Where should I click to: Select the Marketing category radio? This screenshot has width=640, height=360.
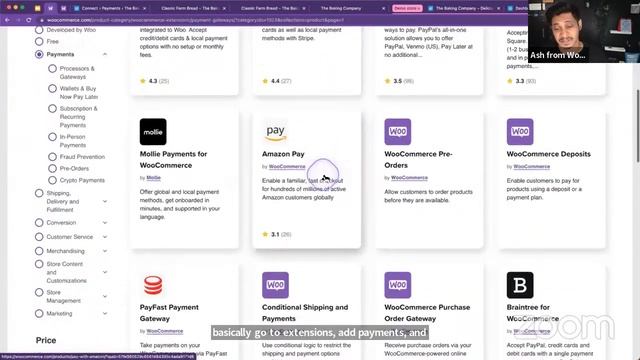coord(39,313)
